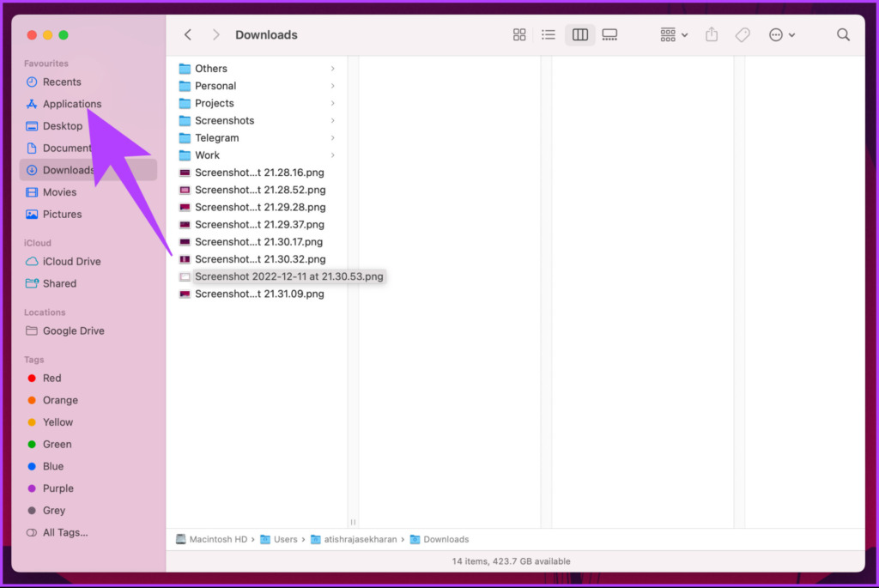
Task: Select the Personal folder
Action: (x=258, y=86)
